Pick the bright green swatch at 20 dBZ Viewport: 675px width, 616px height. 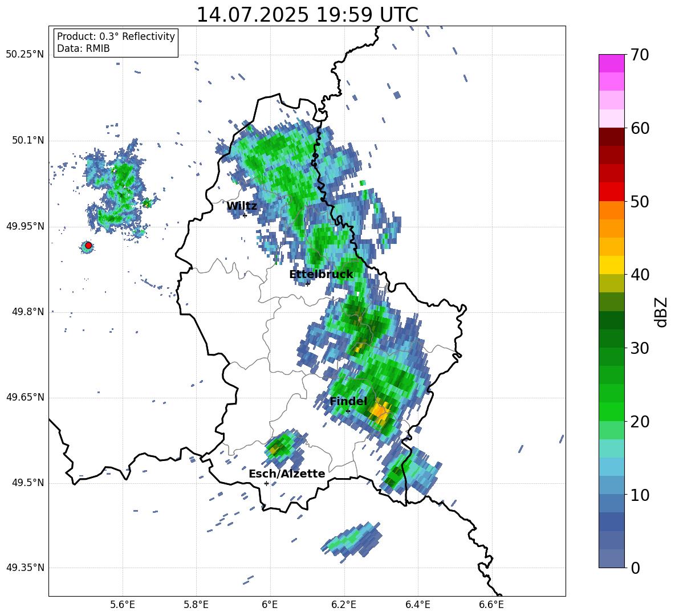point(612,411)
